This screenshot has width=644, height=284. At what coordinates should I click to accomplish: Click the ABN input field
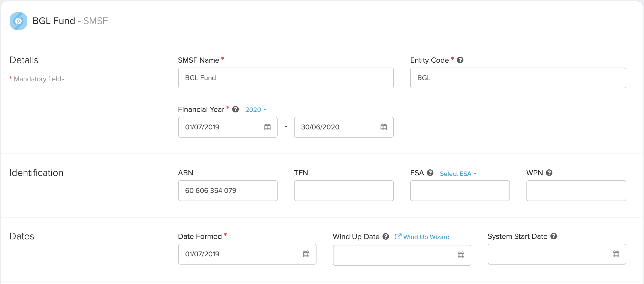(228, 191)
